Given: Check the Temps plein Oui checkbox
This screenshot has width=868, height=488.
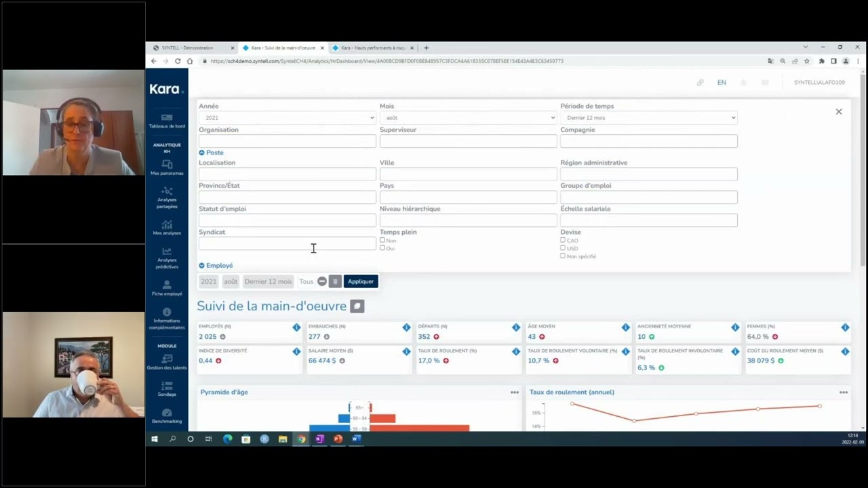Looking at the screenshot, I should click(382, 248).
